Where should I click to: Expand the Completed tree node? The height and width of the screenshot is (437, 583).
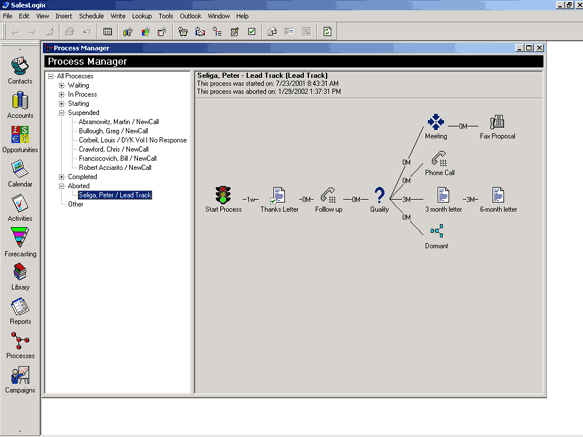pyautogui.click(x=61, y=177)
